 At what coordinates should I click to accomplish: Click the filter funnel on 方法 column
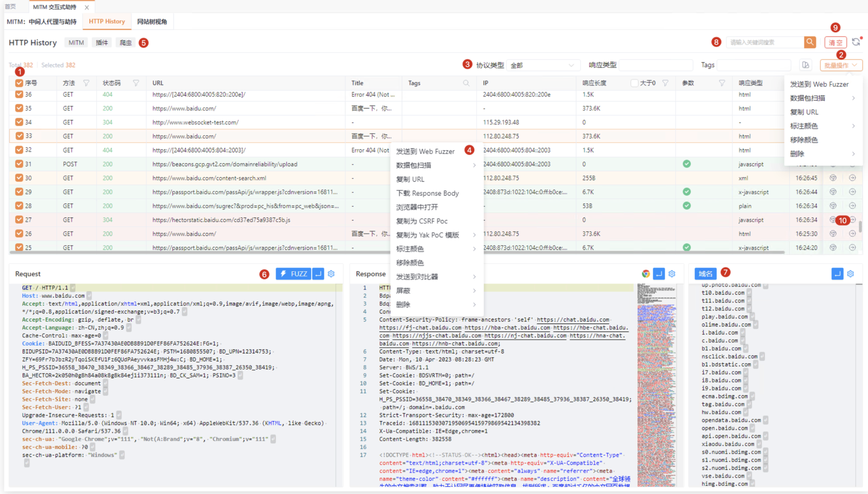coord(86,83)
